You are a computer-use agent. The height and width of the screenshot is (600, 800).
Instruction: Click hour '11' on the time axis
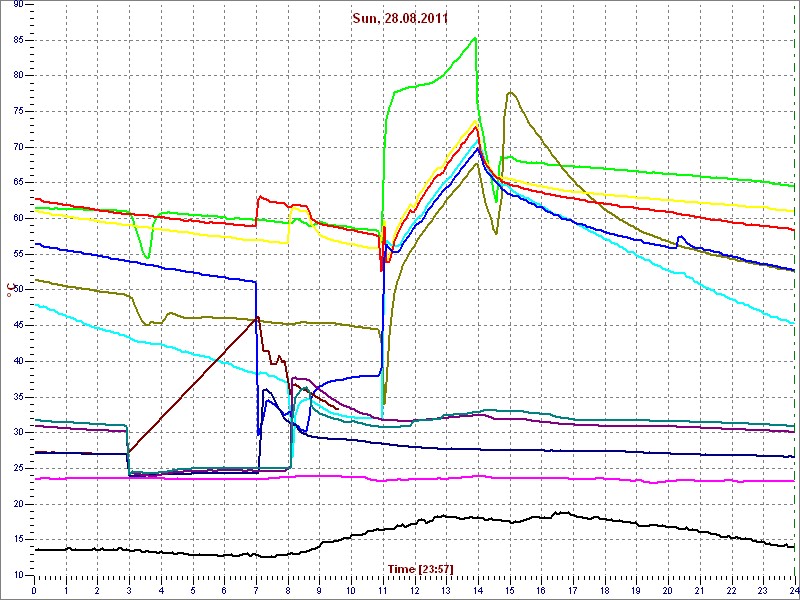(383, 591)
